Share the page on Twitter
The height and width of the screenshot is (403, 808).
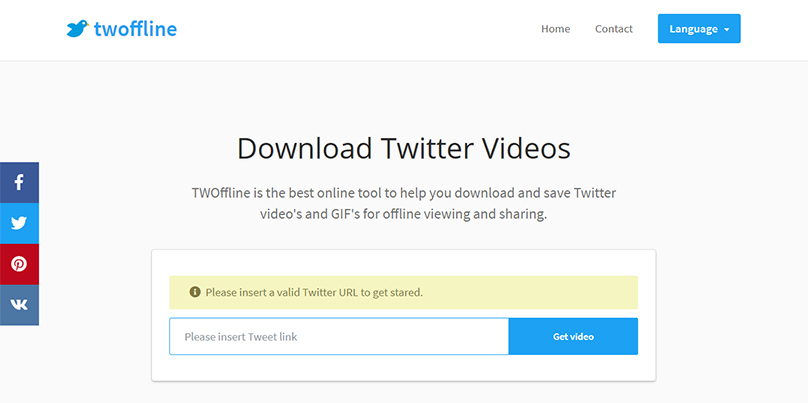coord(19,223)
